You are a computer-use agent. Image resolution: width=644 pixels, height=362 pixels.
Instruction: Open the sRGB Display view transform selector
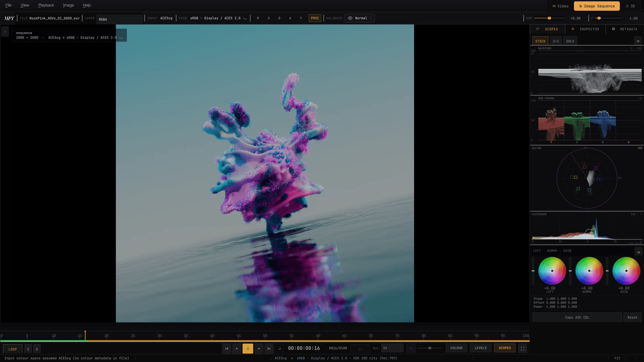(x=218, y=18)
